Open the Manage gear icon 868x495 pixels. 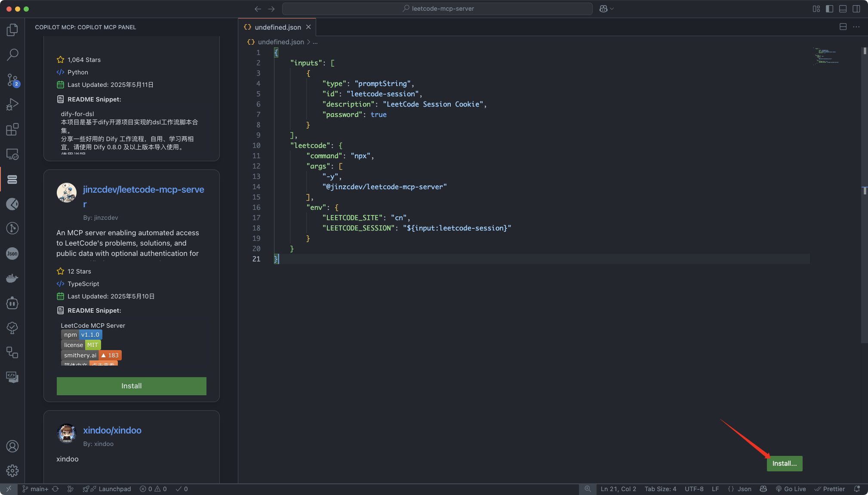coord(12,471)
